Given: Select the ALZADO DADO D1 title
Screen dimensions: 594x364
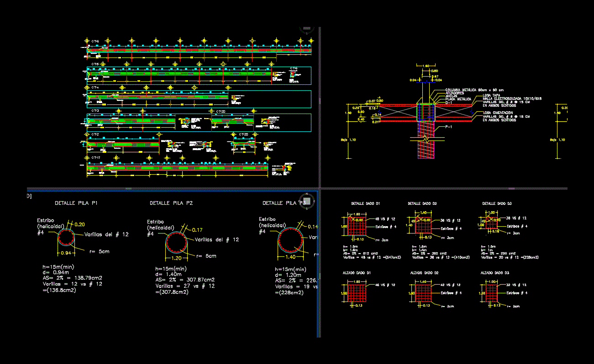Looking at the screenshot, I should tap(357, 272).
